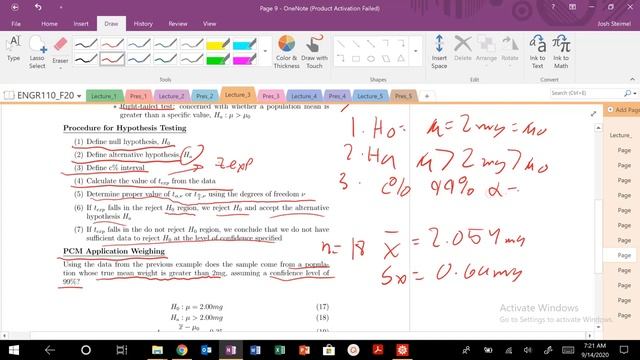Pick the black thick pen in bottom row
Screen dimensions: 640x360
click(x=86, y=59)
